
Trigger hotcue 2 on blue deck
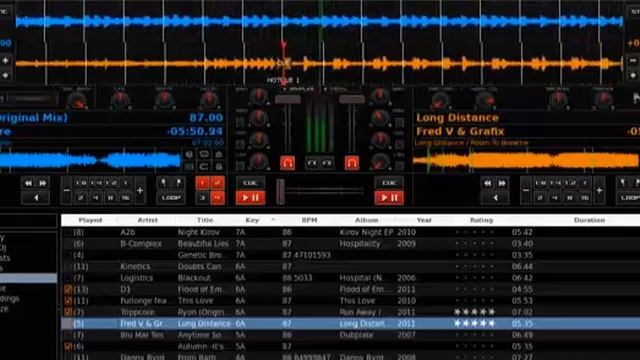pos(218,183)
